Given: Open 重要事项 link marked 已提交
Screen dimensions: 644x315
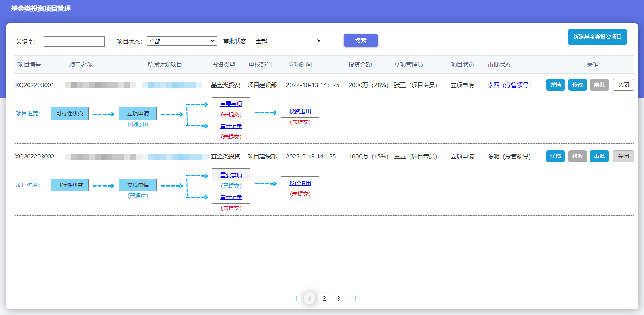Looking at the screenshot, I should point(231,175).
